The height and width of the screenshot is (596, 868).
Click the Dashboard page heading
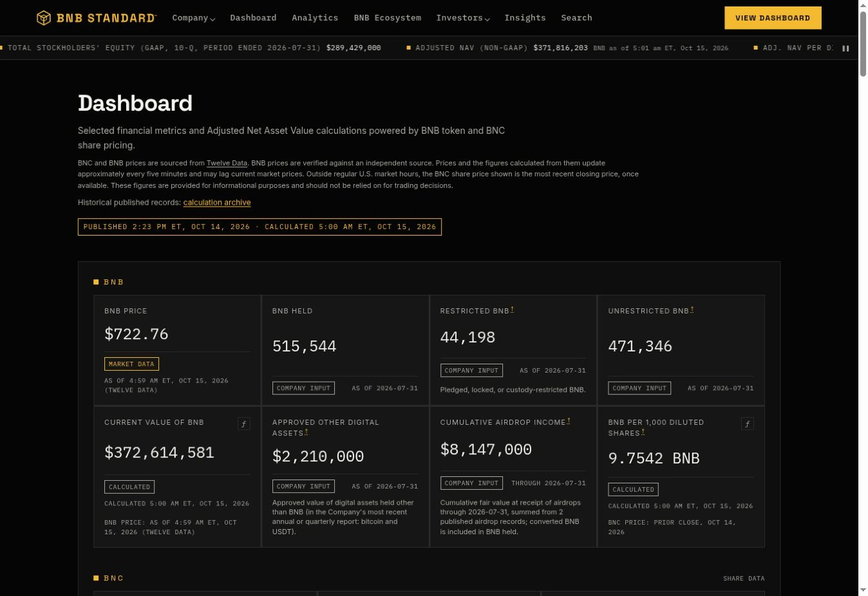tap(135, 103)
